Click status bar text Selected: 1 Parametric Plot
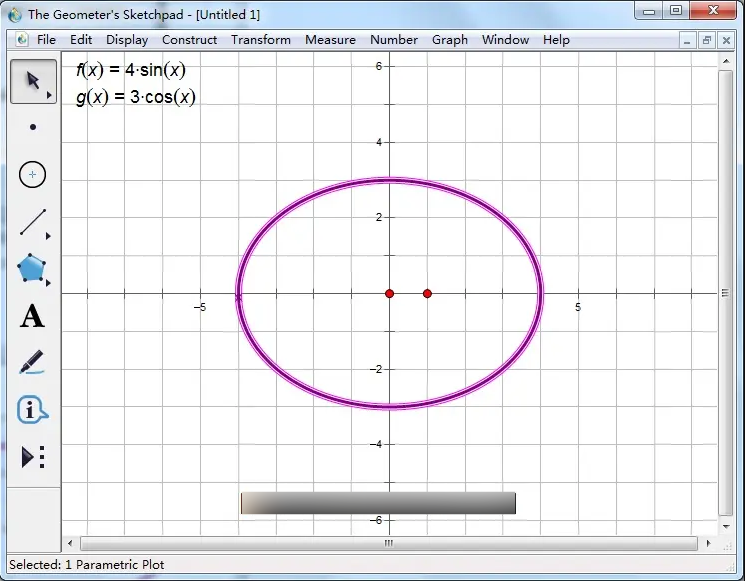Screen dimensions: 745x581 click(x=86, y=564)
